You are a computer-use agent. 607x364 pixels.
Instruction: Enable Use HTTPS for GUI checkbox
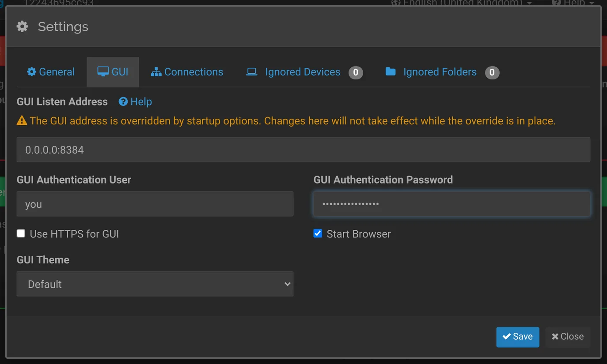coord(21,233)
